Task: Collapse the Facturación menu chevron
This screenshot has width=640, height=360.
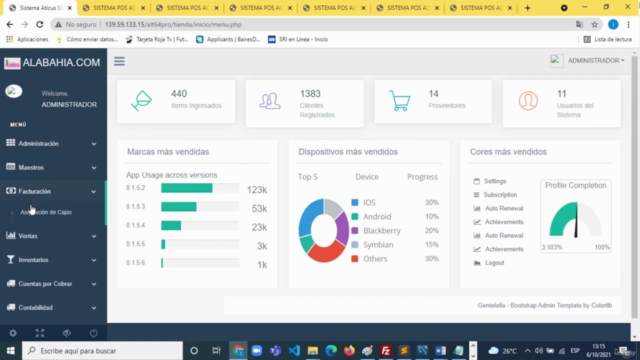Action: point(94,191)
